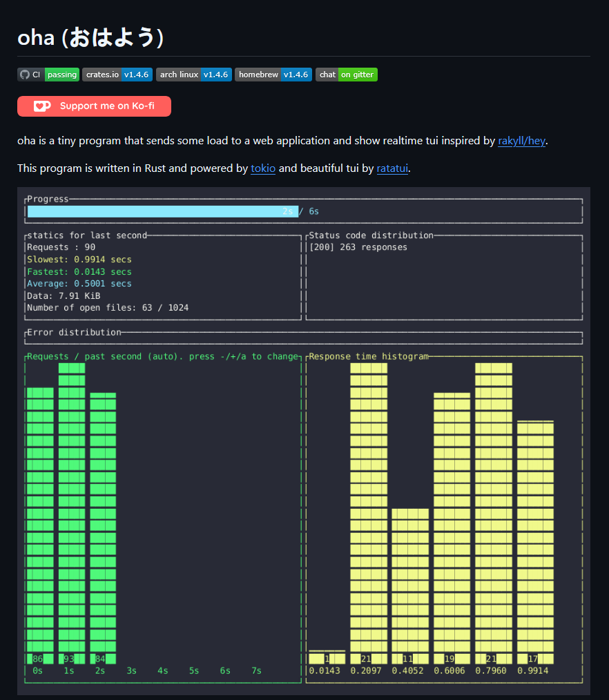Viewport: 609px width, 700px height.
Task: Click the '4s' axis label
Action: (x=162, y=670)
